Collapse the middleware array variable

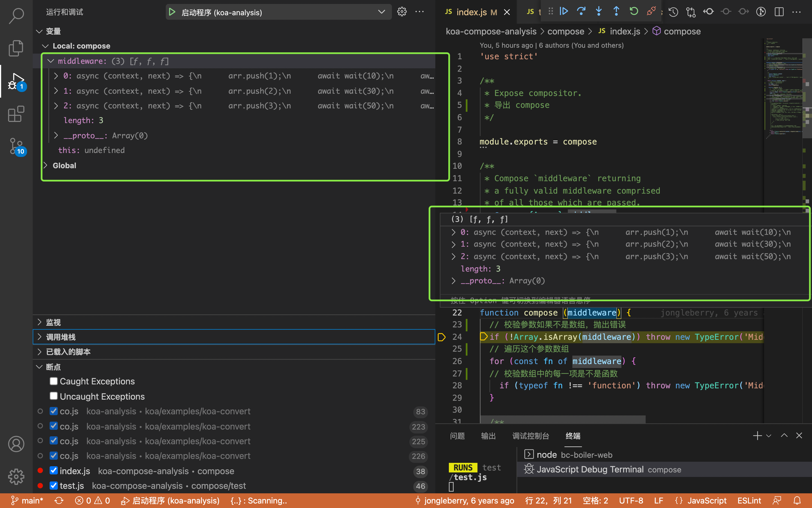(51, 61)
